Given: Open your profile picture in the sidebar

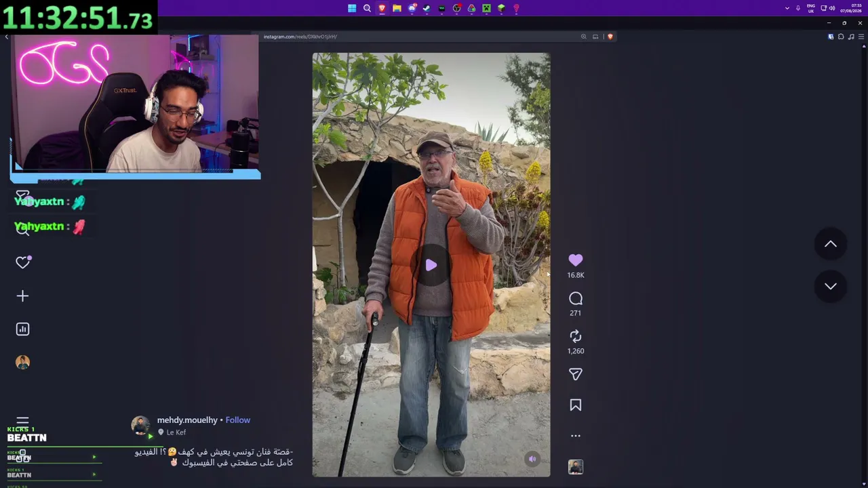Looking at the screenshot, I should tap(22, 362).
